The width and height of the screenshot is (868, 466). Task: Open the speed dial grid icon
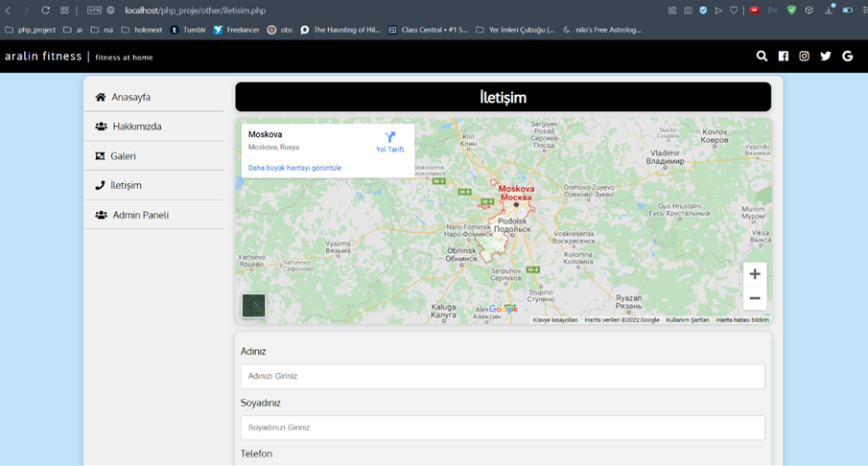[x=64, y=10]
